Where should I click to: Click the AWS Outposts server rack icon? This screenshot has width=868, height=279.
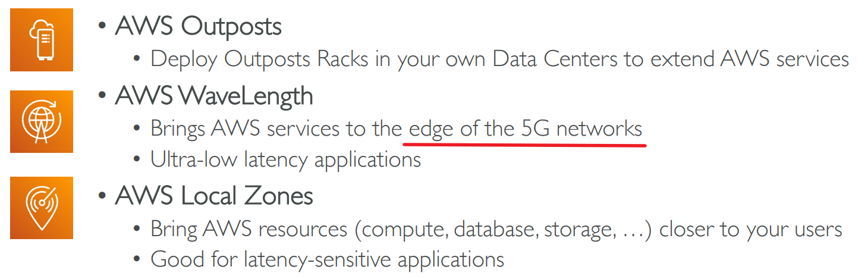tap(41, 40)
